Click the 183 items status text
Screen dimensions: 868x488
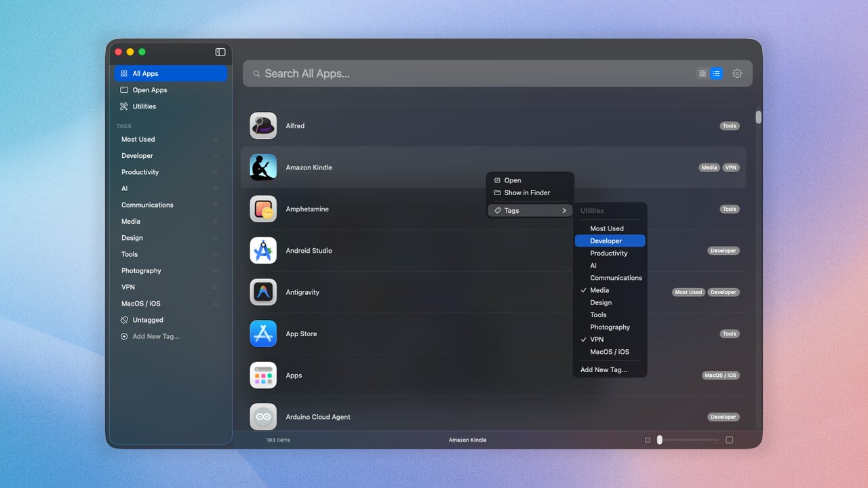tap(278, 440)
